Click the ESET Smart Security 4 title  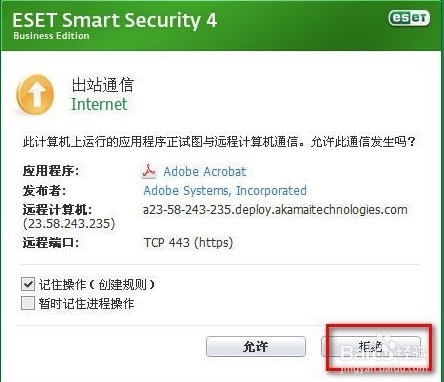click(x=115, y=20)
